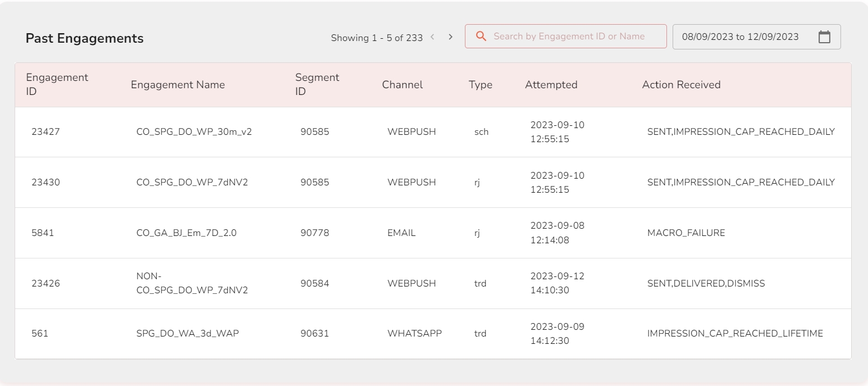Click the Search by Engagement ID field

click(569, 37)
